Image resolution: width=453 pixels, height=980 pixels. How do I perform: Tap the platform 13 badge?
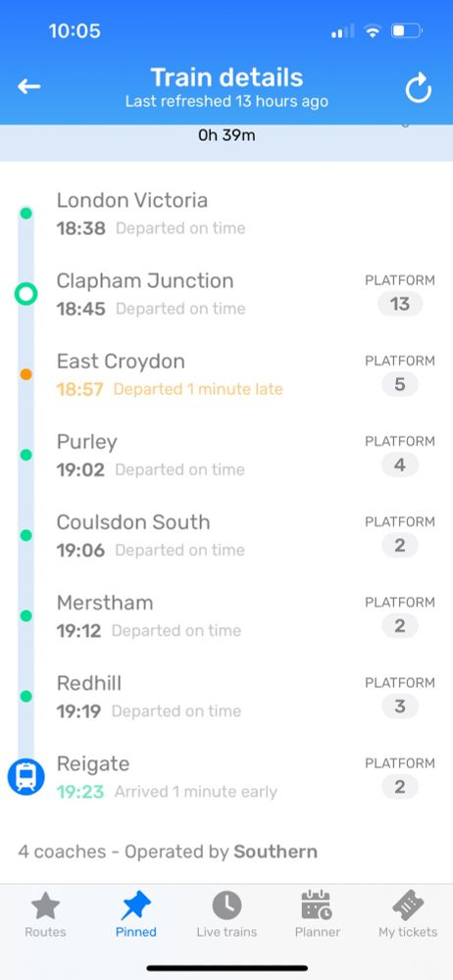(400, 305)
